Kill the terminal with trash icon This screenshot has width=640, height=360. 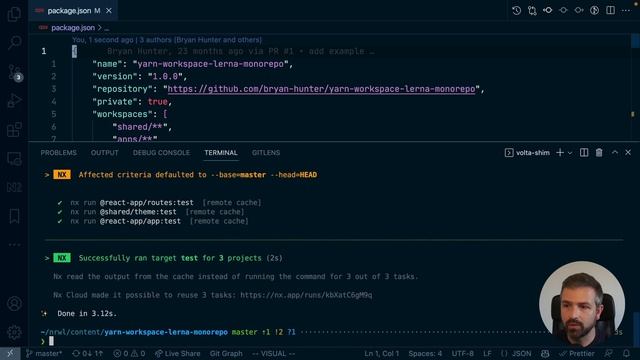[599, 153]
